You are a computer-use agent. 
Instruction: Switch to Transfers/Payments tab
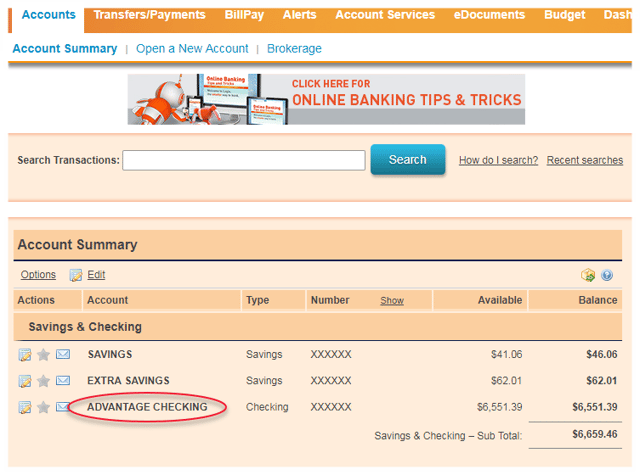pyautogui.click(x=149, y=15)
